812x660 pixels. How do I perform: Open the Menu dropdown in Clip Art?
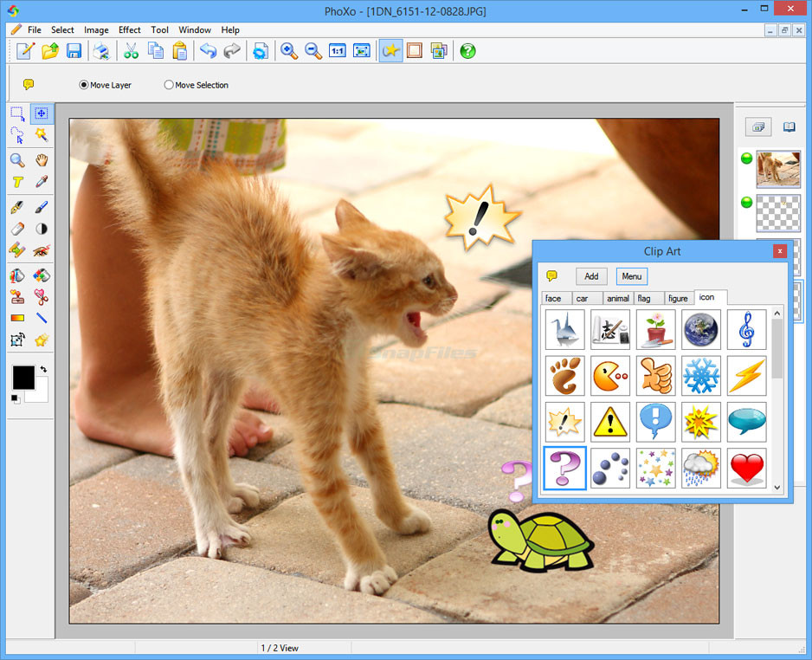click(x=631, y=276)
